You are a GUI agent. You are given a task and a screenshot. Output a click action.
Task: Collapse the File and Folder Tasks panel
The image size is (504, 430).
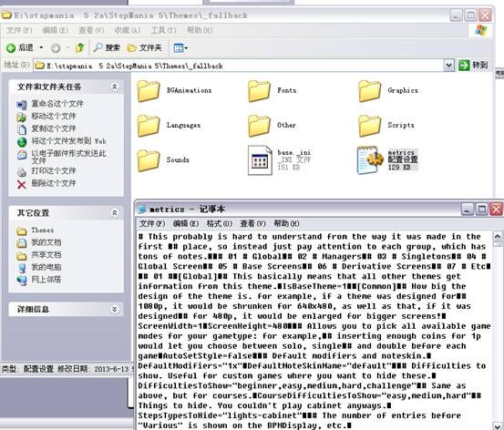[x=115, y=87]
